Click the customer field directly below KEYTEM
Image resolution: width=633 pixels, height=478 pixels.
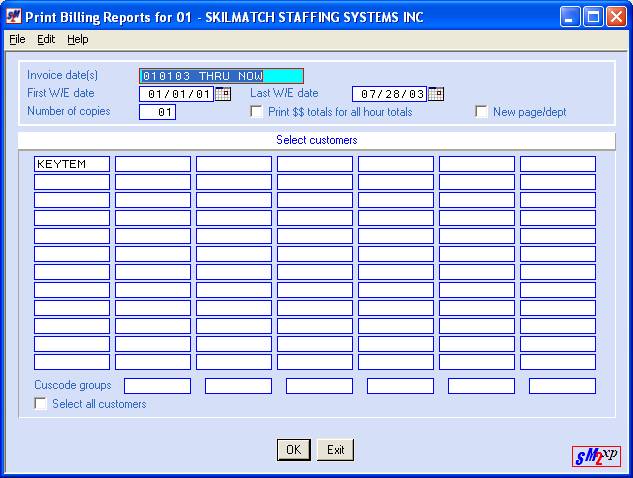tap(72, 182)
